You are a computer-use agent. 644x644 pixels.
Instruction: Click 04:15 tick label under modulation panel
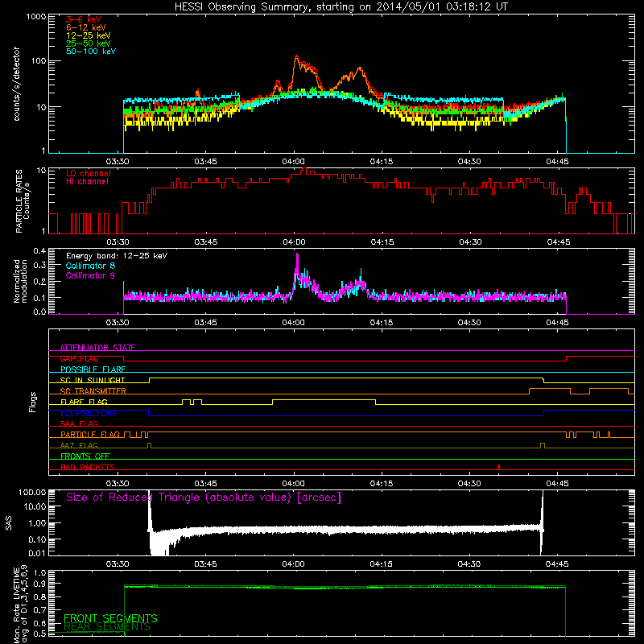coord(381,323)
